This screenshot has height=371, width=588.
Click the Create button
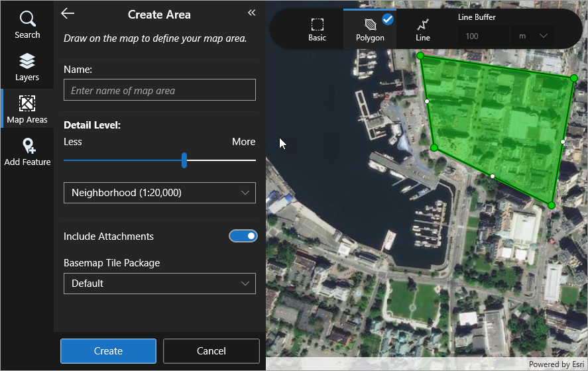tap(108, 350)
